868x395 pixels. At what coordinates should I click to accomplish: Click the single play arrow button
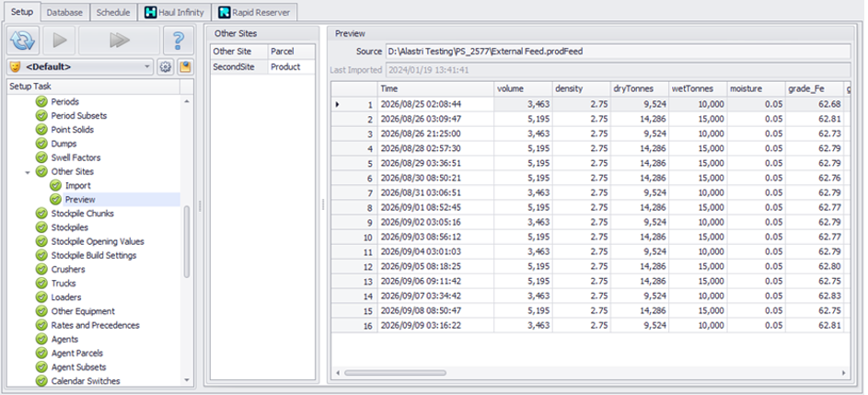[59, 40]
